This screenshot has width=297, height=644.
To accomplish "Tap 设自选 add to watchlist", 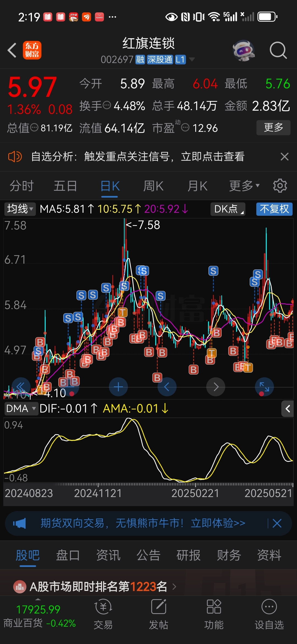I will (x=269, y=614).
